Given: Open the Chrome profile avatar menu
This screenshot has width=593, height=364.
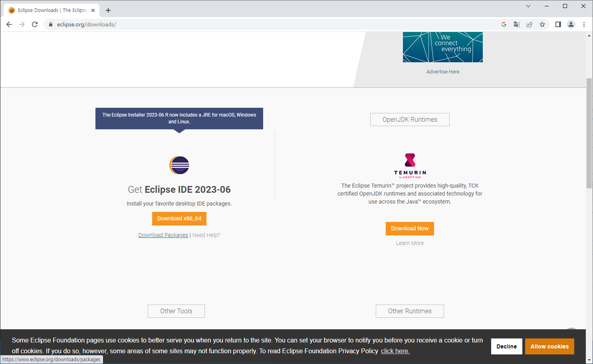Looking at the screenshot, I should point(571,24).
